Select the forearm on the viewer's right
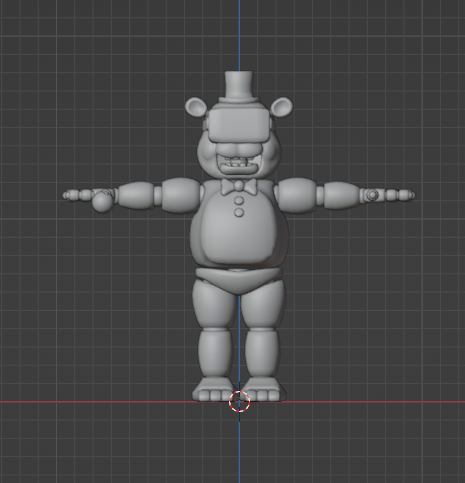 341,195
